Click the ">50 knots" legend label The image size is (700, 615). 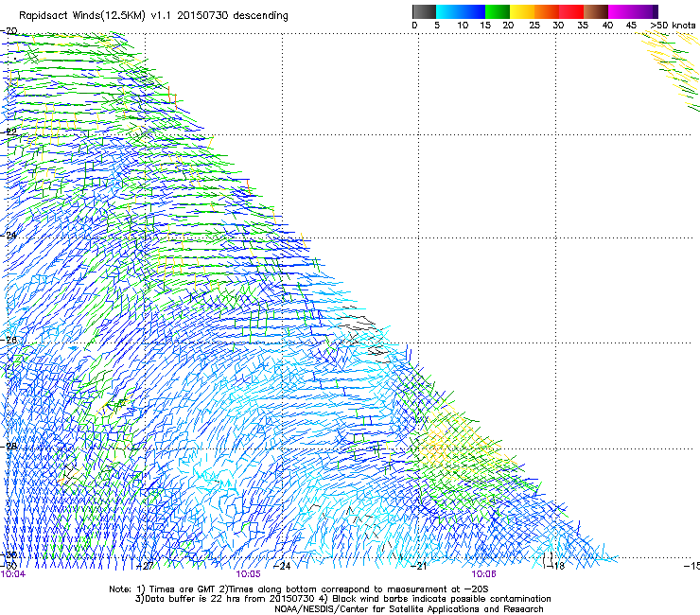673,26
